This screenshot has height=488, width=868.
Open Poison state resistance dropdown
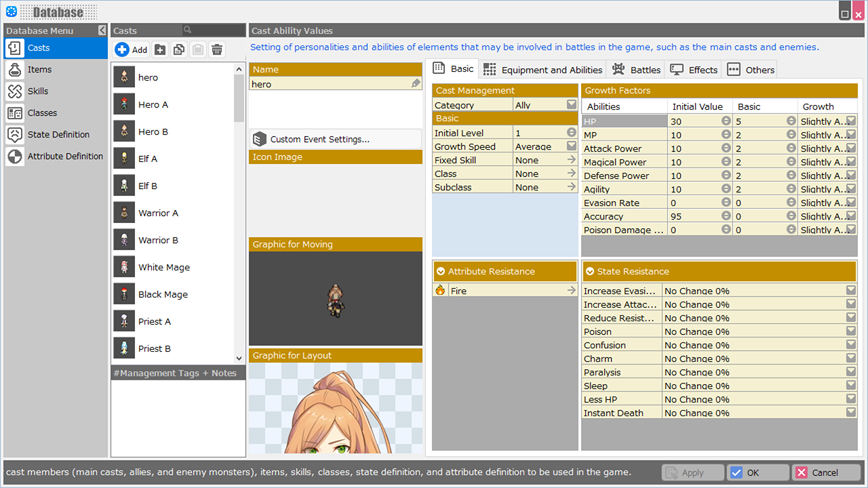[850, 331]
